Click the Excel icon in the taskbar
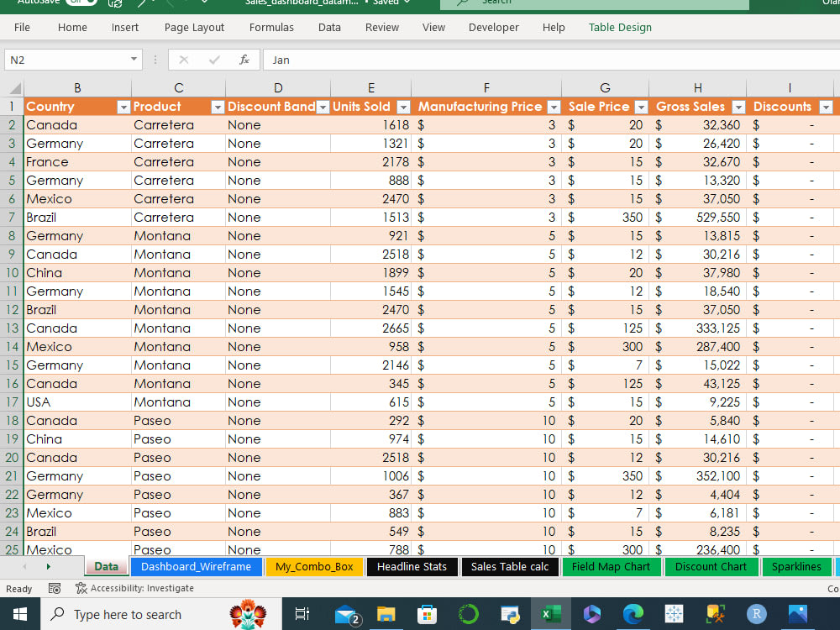This screenshot has width=840, height=630. 551,614
